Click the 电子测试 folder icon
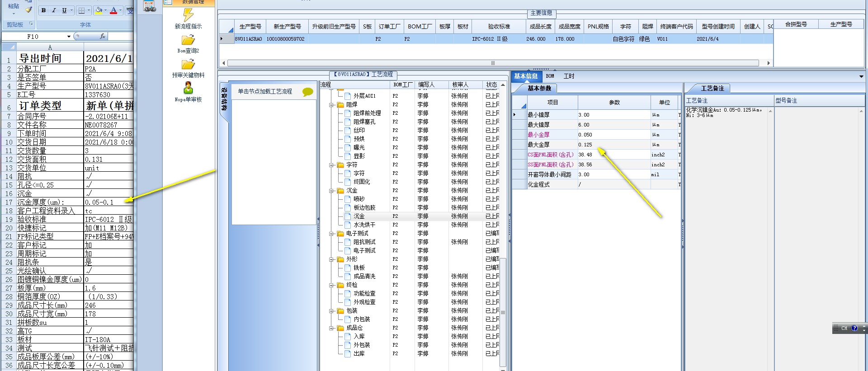Screen dimensions: 868x371 click(x=341, y=234)
